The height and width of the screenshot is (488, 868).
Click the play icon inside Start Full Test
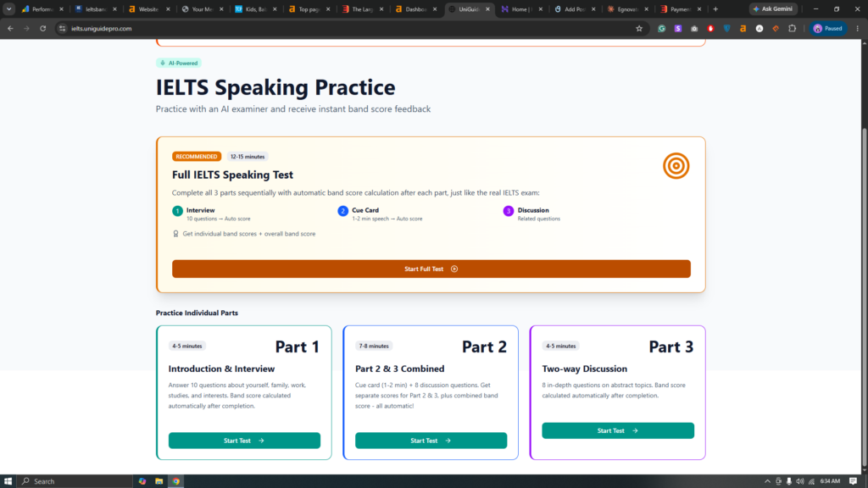454,269
